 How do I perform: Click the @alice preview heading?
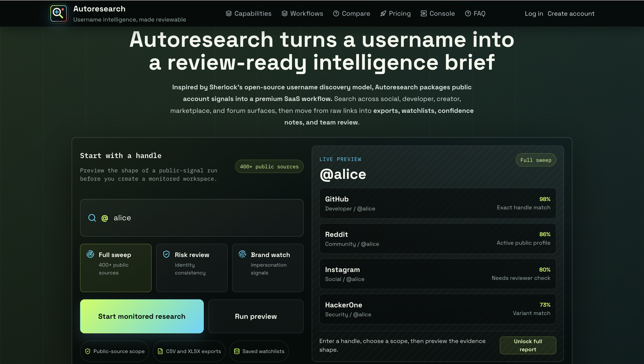click(x=343, y=174)
